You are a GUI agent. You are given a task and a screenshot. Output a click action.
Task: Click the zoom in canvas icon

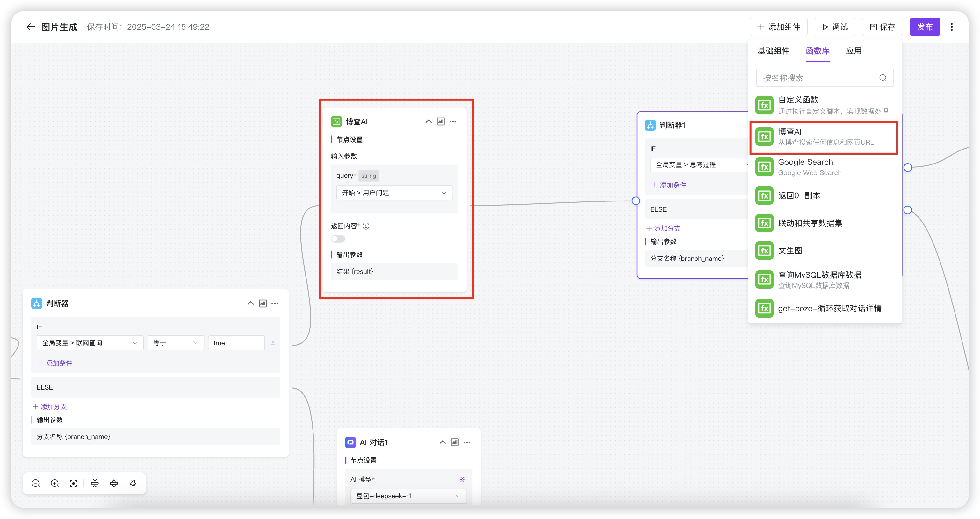click(x=55, y=483)
